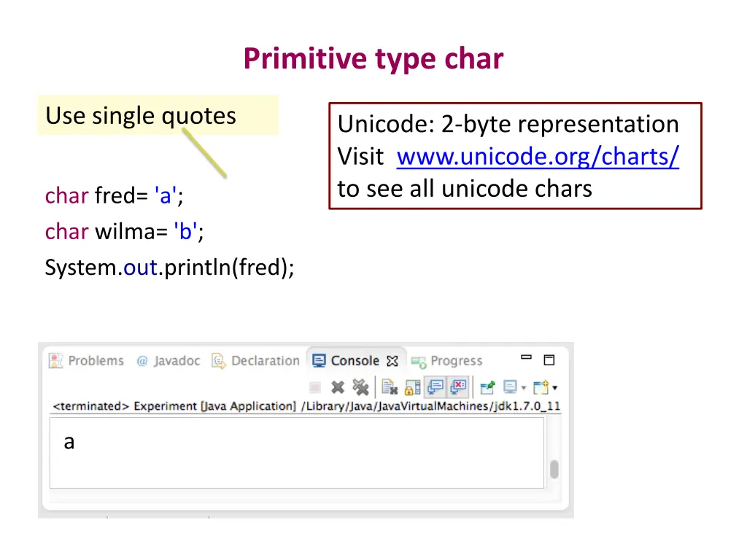Expand the Open Console dropdown arrow
This screenshot has height=560, width=747.
coord(555,388)
